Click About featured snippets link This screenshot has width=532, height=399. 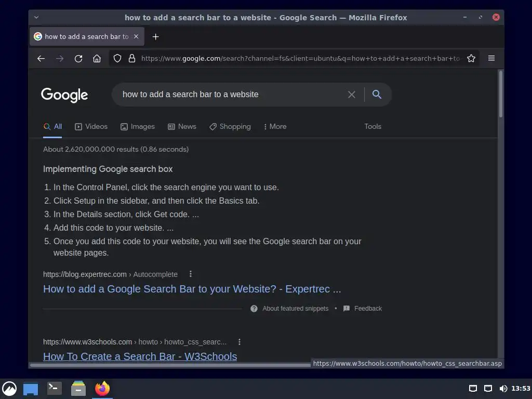295,309
